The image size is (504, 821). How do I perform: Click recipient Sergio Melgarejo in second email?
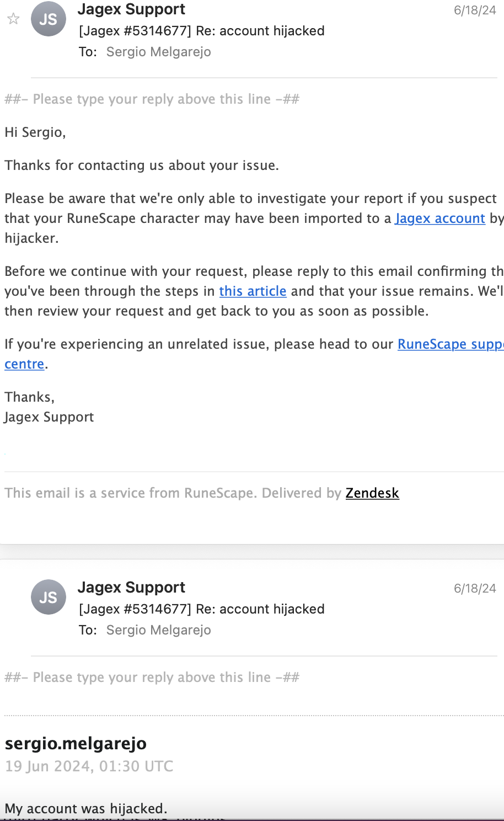159,630
